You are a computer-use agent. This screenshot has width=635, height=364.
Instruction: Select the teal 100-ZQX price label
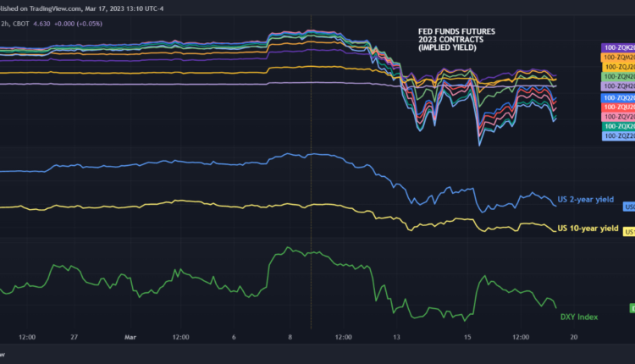617,126
